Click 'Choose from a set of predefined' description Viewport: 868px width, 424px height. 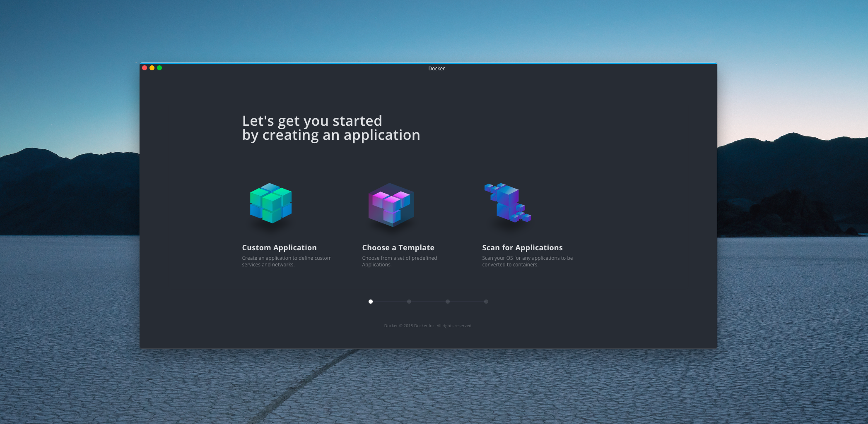400,261
